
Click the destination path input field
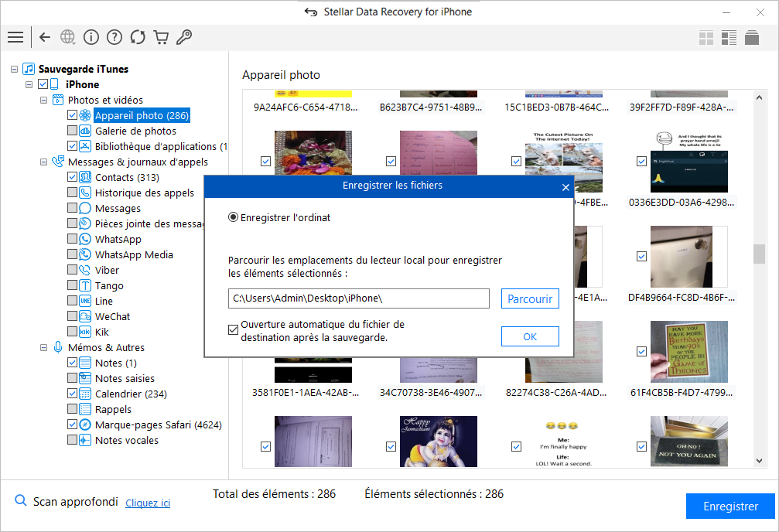pos(359,298)
